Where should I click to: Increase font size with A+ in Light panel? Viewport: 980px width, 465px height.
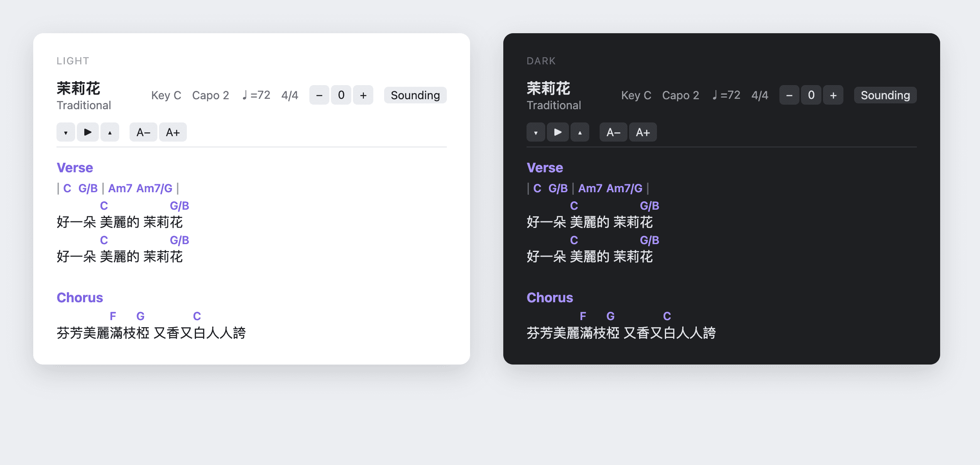[x=173, y=132]
